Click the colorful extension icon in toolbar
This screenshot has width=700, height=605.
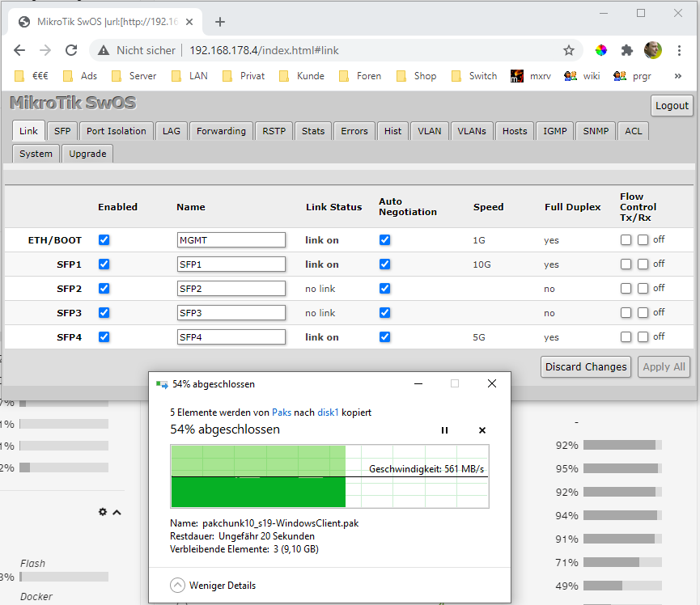(601, 50)
